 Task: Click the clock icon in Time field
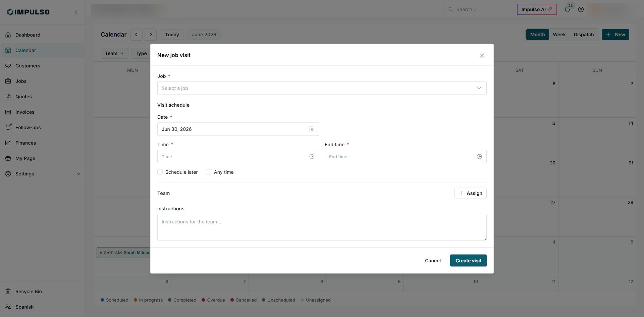[x=312, y=157]
